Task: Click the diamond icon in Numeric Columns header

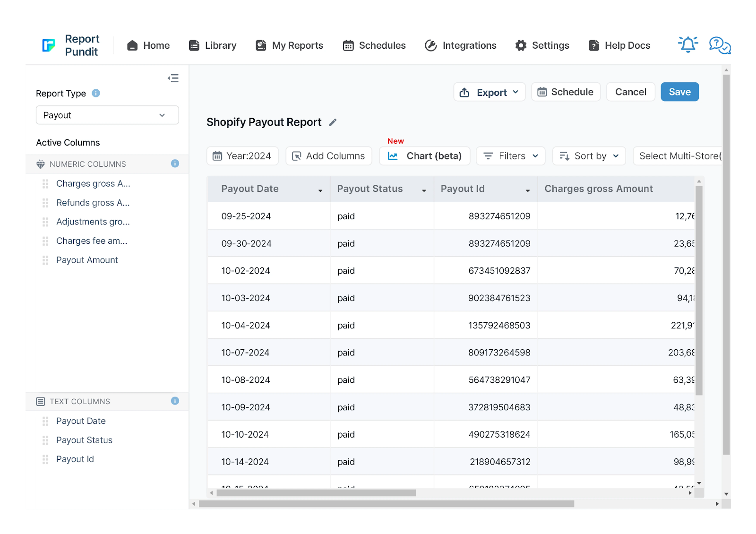Action: click(41, 164)
